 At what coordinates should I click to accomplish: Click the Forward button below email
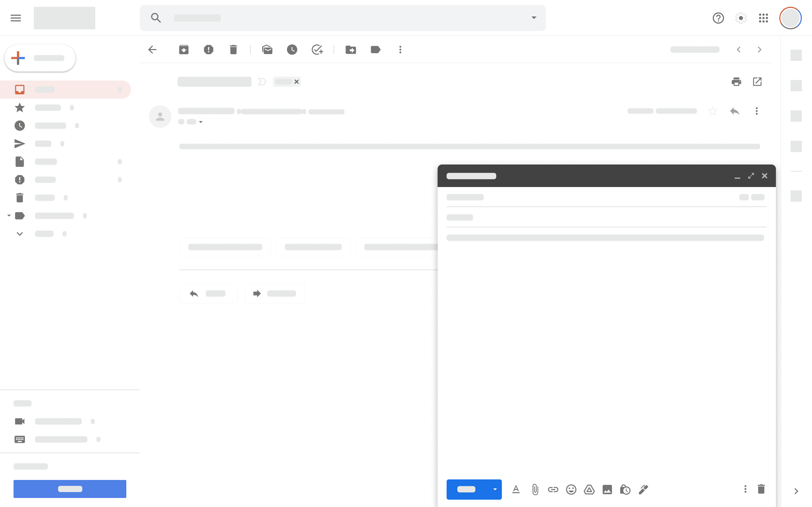tap(274, 293)
